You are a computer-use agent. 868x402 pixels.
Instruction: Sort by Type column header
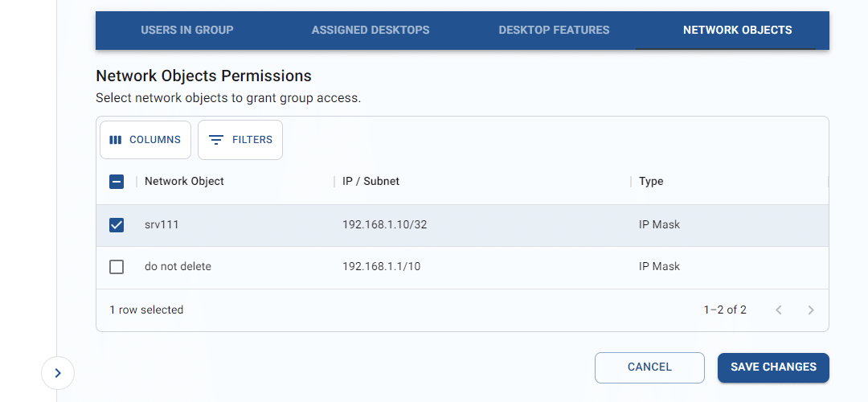[651, 181]
